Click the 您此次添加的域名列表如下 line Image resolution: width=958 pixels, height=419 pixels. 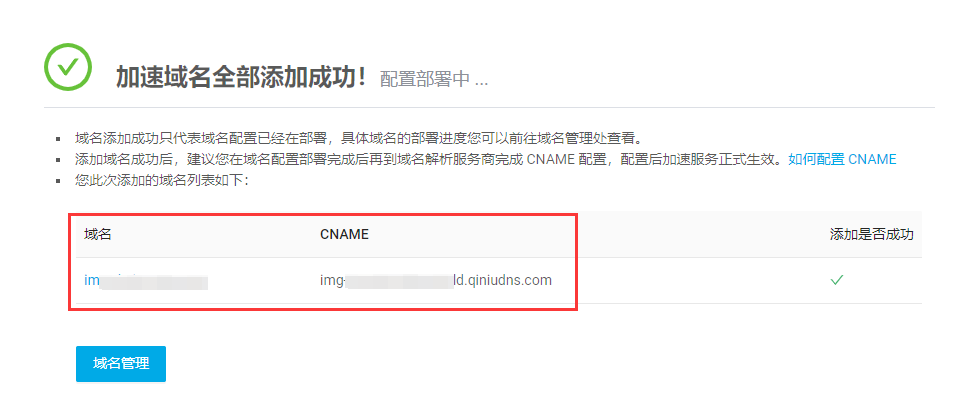[162, 181]
